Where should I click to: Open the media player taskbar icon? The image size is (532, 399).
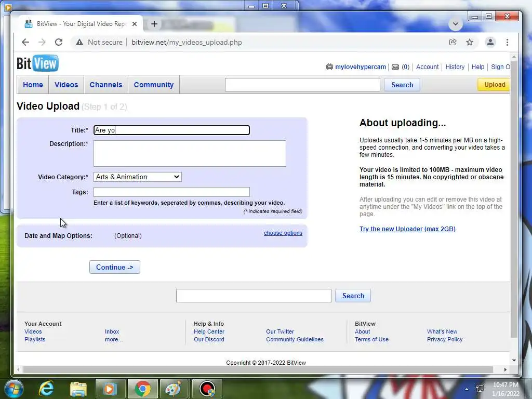pyautogui.click(x=110, y=389)
